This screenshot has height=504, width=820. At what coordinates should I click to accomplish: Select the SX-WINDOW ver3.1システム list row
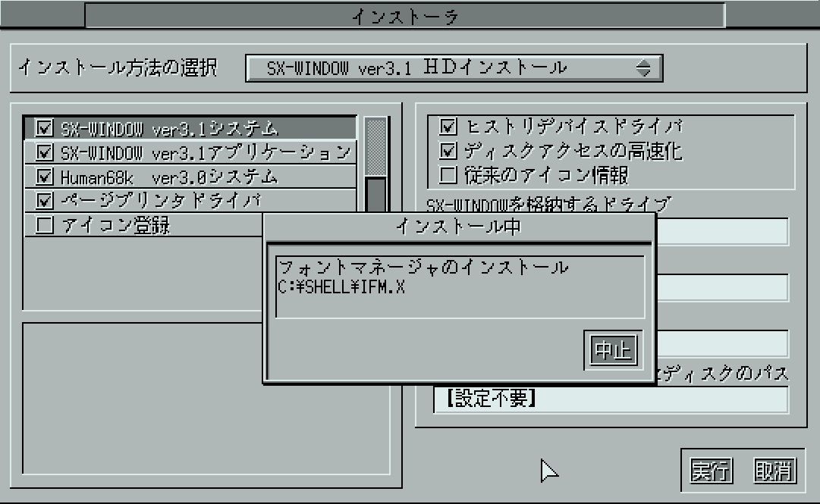pyautogui.click(x=190, y=128)
